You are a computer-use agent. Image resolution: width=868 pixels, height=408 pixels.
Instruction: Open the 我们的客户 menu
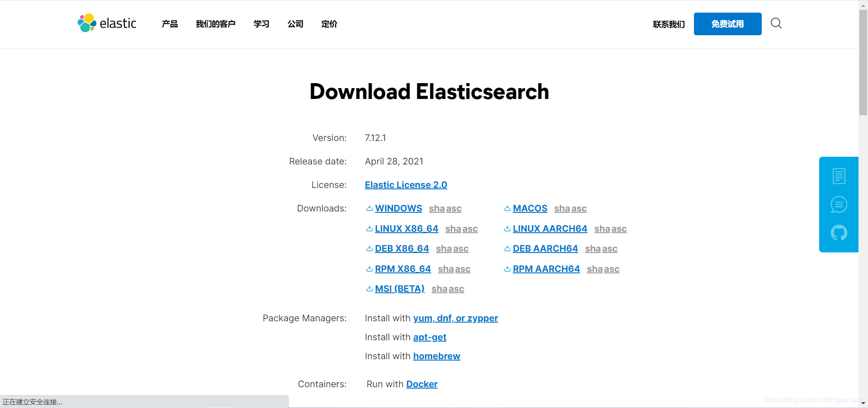[x=216, y=24]
